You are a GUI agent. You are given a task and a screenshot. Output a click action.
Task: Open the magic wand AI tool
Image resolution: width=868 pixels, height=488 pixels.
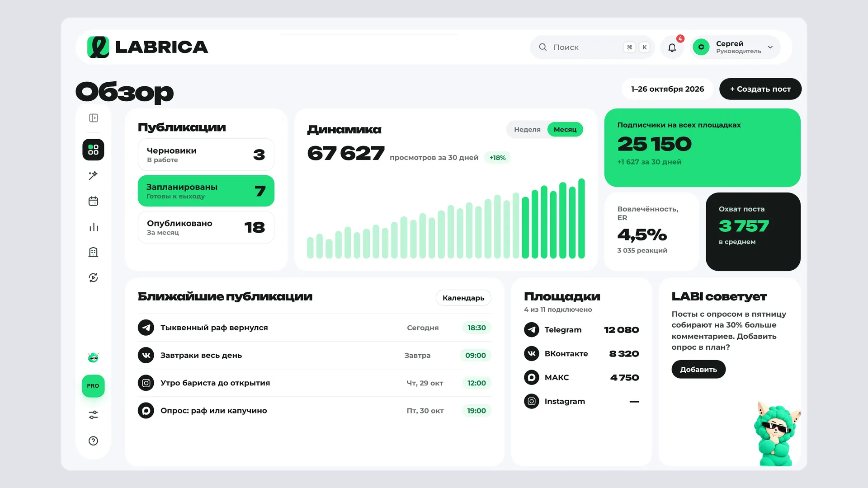pyautogui.click(x=93, y=175)
